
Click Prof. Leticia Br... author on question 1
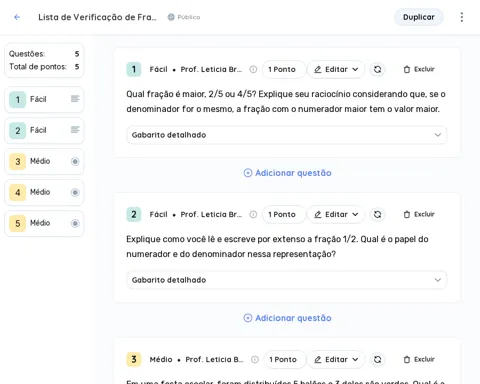pyautogui.click(x=211, y=69)
